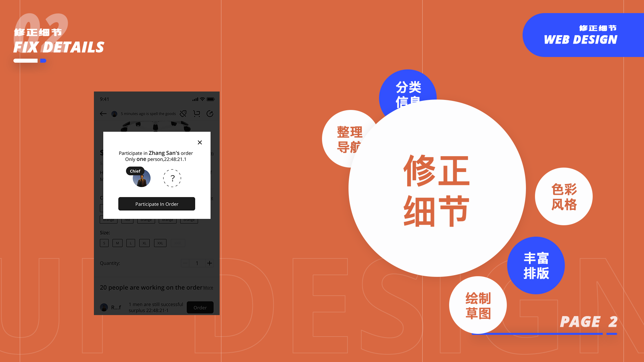Screen dimensions: 644x362
Task: Click the Participate In Order button
Action: tap(157, 204)
